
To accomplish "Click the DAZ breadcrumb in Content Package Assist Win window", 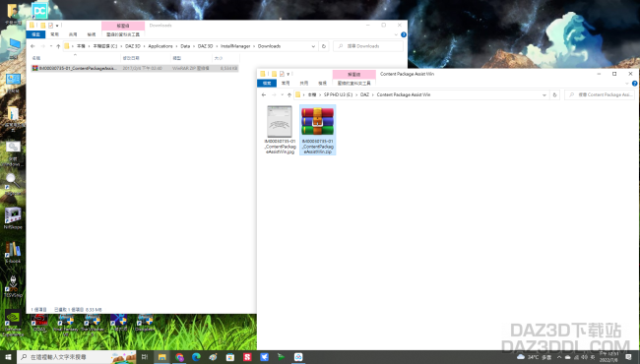I will (x=364, y=95).
